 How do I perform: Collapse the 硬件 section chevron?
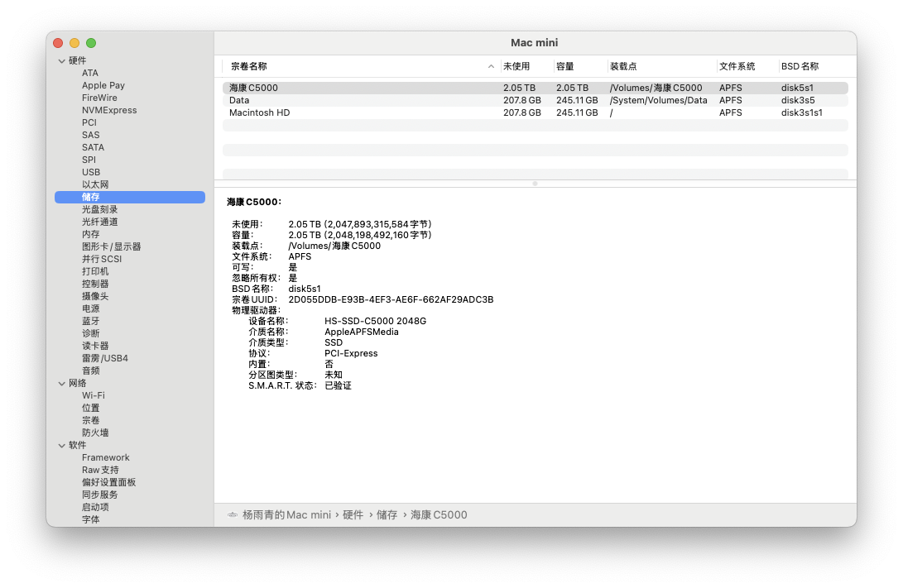tap(62, 60)
